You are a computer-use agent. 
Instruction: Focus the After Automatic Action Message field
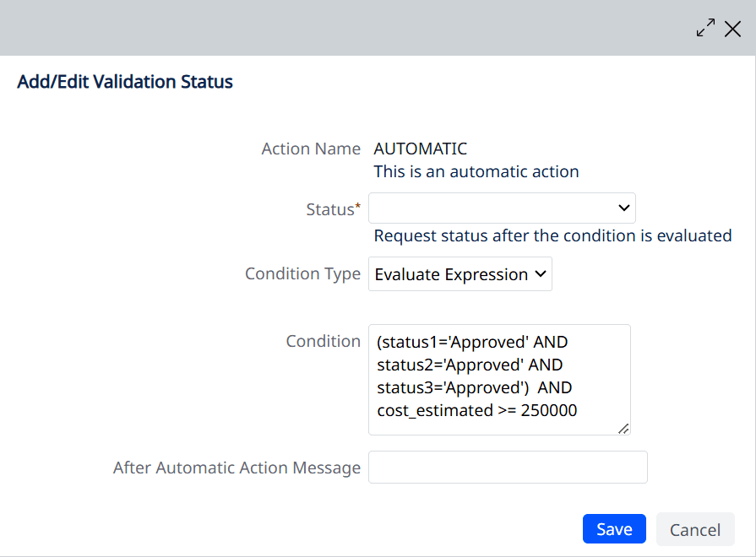click(x=508, y=468)
